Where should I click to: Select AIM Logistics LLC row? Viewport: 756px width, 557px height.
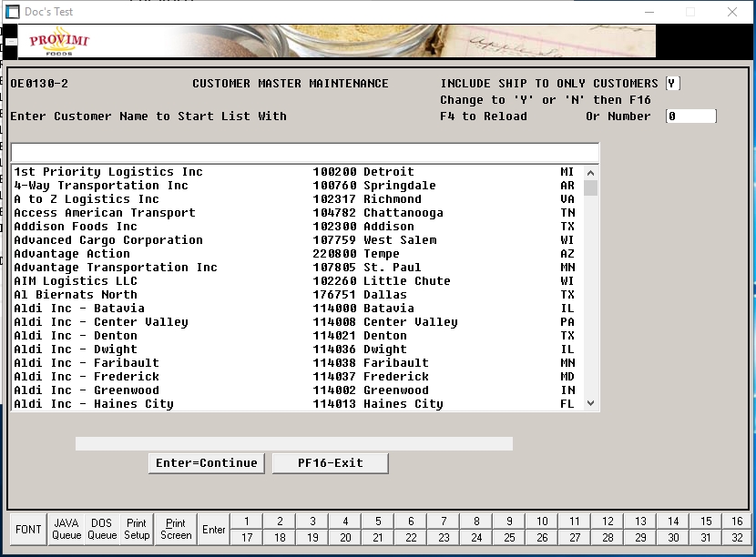[297, 281]
